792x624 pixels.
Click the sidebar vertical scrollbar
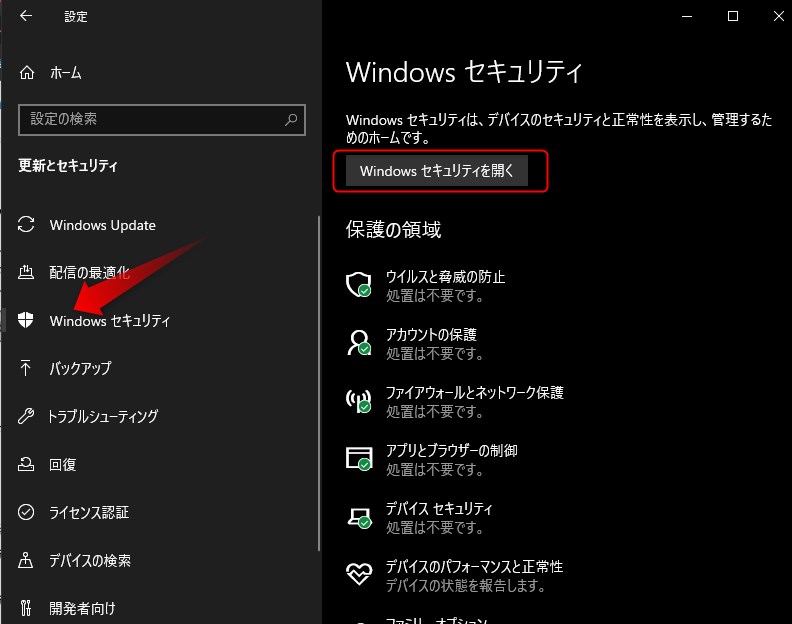point(319,383)
